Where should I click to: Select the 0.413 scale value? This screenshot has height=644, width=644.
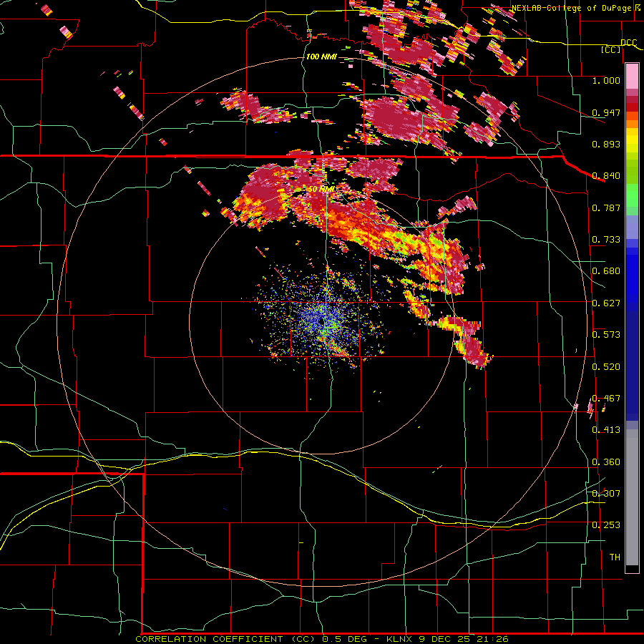pyautogui.click(x=606, y=430)
